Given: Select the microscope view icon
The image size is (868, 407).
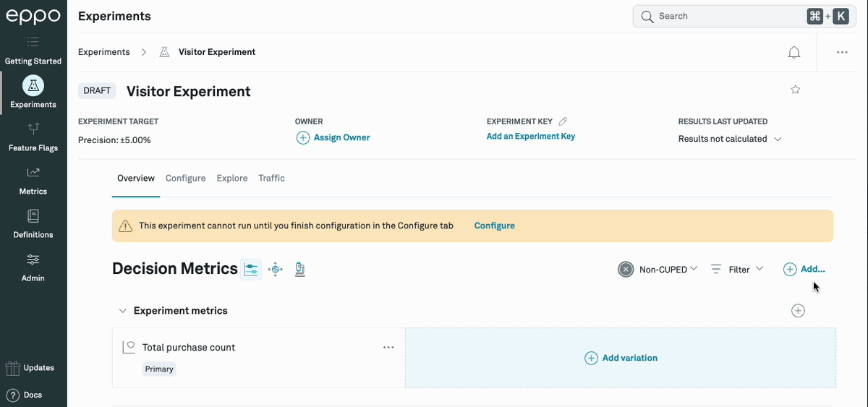Looking at the screenshot, I should [x=299, y=270].
